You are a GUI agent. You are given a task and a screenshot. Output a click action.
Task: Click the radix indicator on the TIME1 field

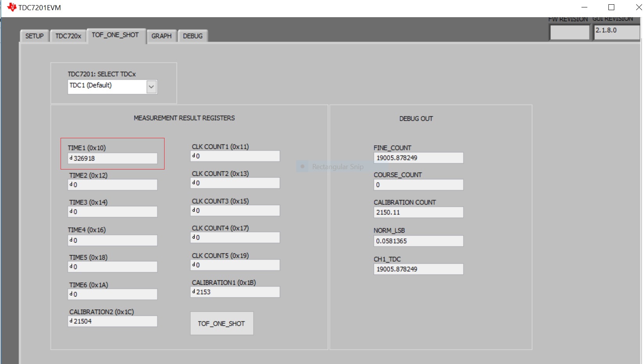click(x=71, y=159)
